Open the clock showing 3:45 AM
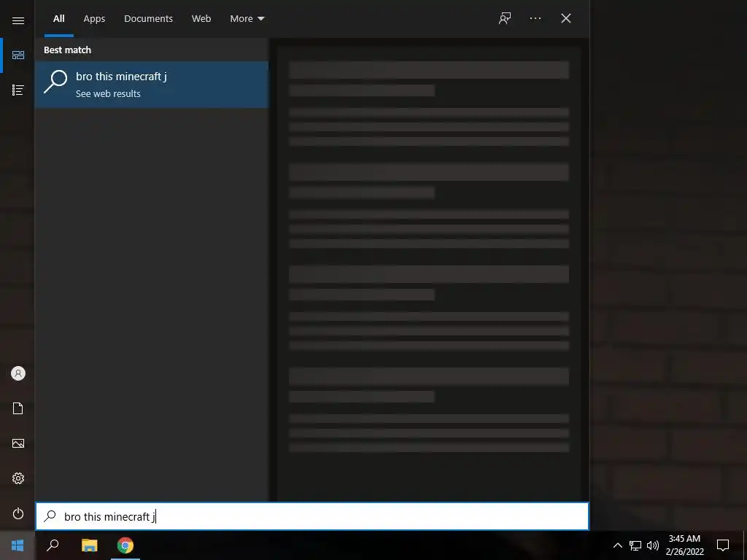747x560 pixels. [x=684, y=545]
